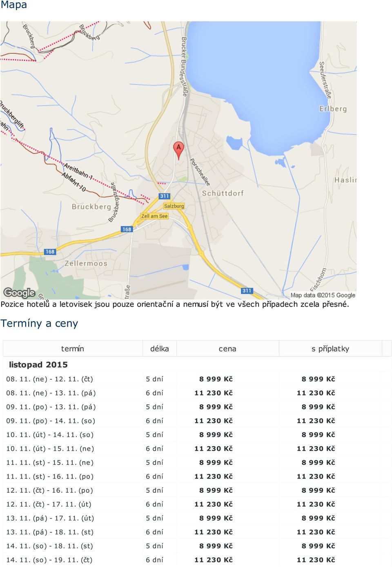Select term 10. 11. (út) - 15. 11. (ne)

50,449
